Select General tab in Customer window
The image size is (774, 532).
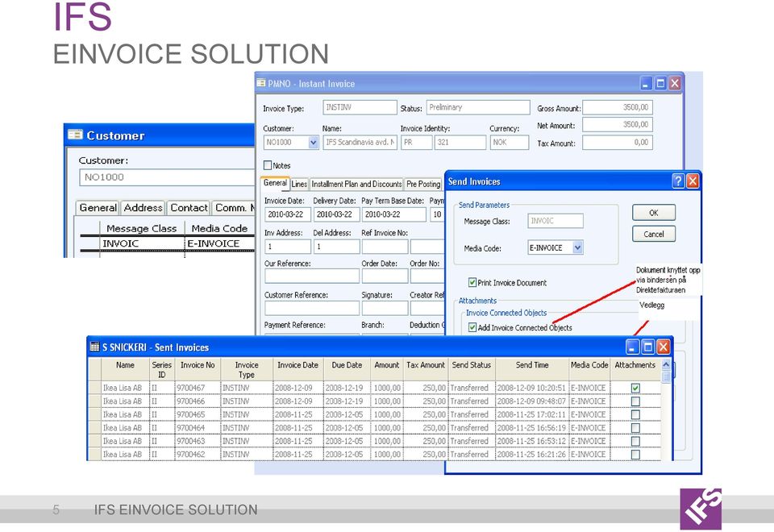98,208
